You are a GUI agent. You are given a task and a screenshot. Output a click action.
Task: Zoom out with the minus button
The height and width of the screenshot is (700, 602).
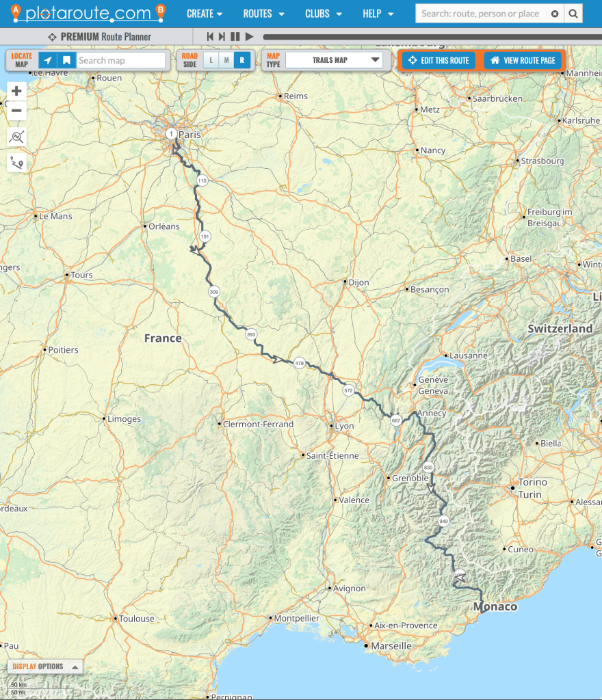tap(16, 111)
